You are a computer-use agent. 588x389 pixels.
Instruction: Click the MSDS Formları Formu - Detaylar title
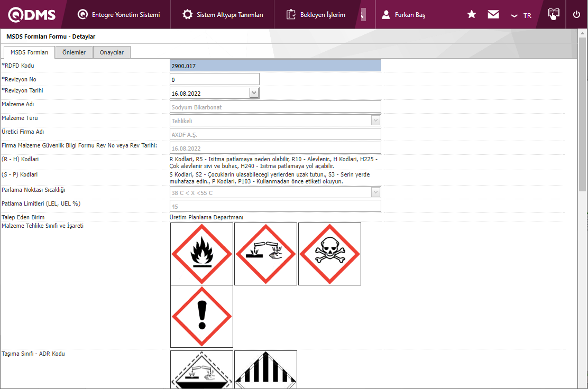coord(51,36)
